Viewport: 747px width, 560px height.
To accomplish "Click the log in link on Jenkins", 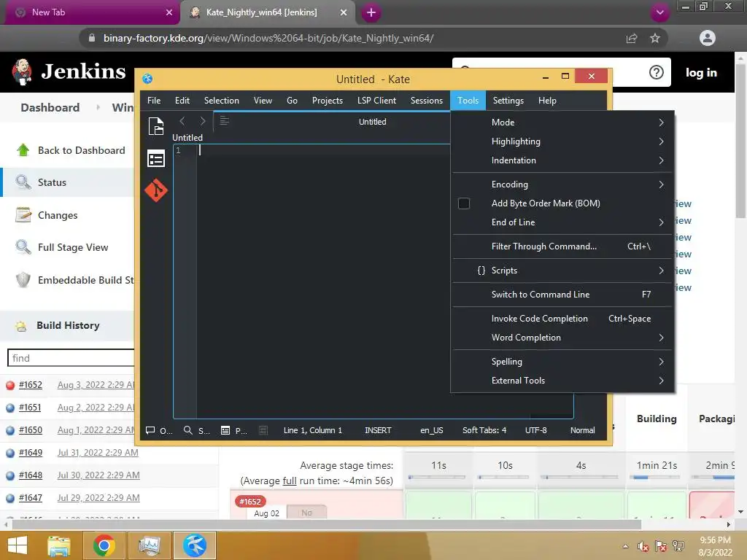I will [701, 72].
